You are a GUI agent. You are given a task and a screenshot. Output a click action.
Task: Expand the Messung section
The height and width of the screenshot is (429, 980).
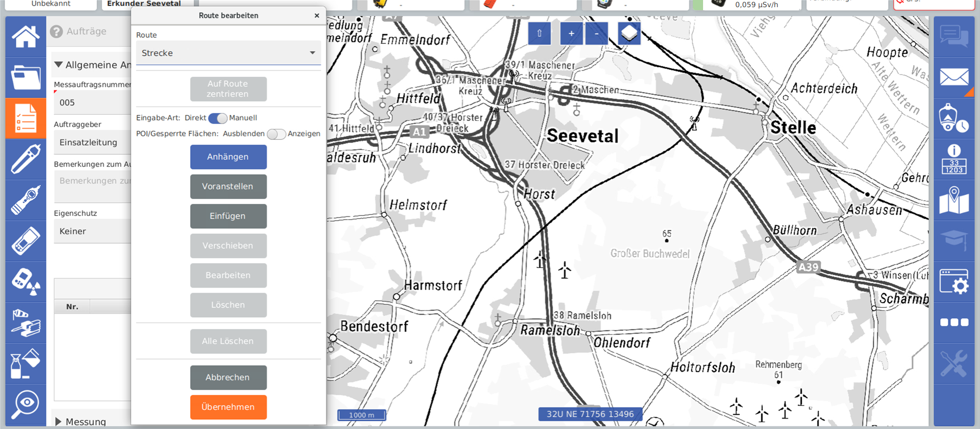58,422
